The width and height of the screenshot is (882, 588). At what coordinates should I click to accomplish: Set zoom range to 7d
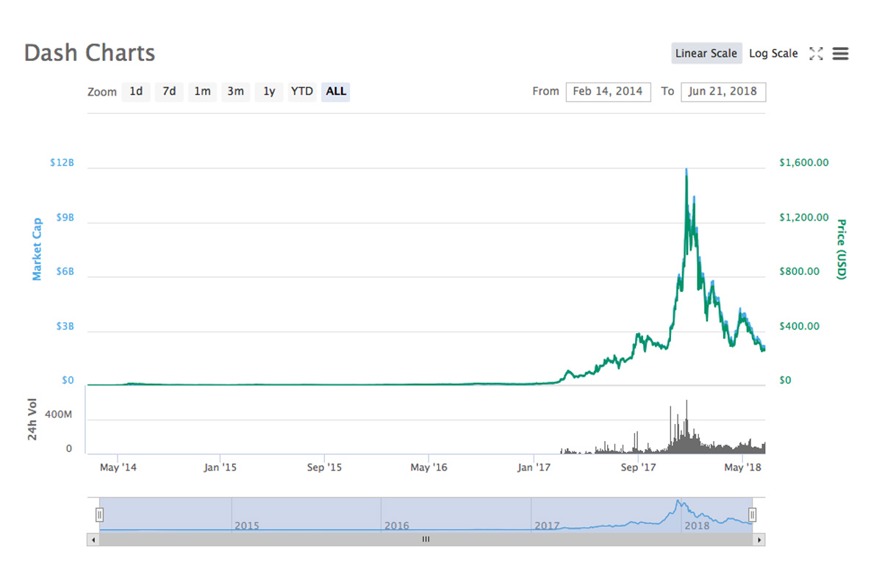(x=169, y=92)
